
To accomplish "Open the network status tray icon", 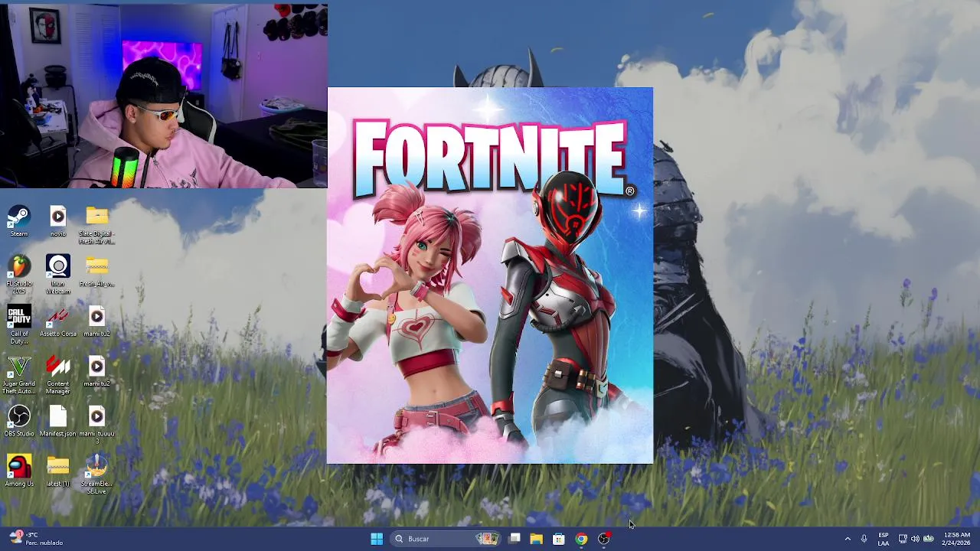I will pos(903,539).
